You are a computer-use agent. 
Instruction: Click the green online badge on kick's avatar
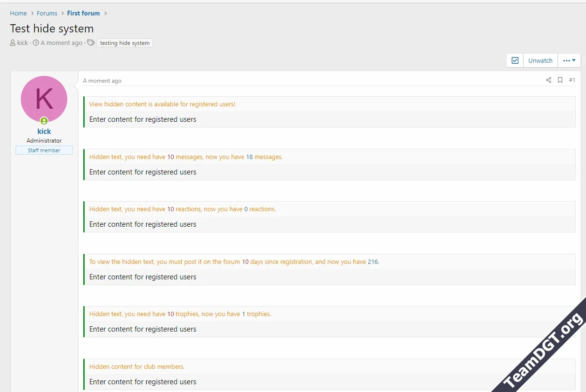(x=44, y=120)
